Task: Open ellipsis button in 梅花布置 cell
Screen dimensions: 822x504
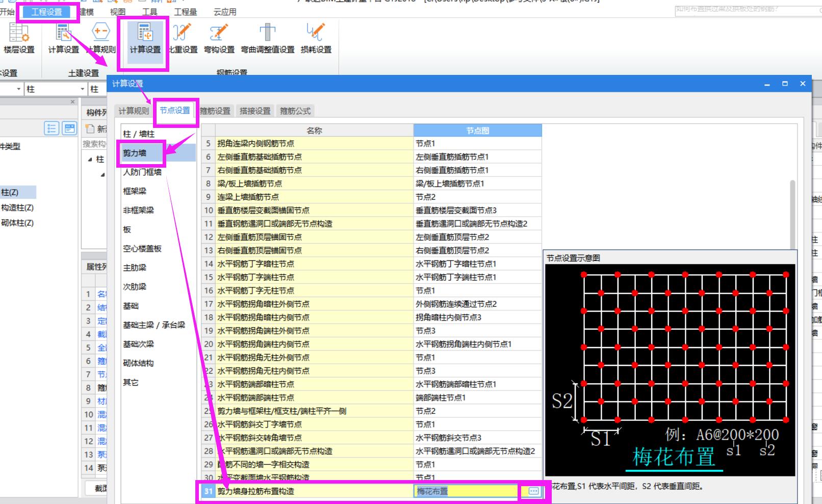Action: pos(533,491)
